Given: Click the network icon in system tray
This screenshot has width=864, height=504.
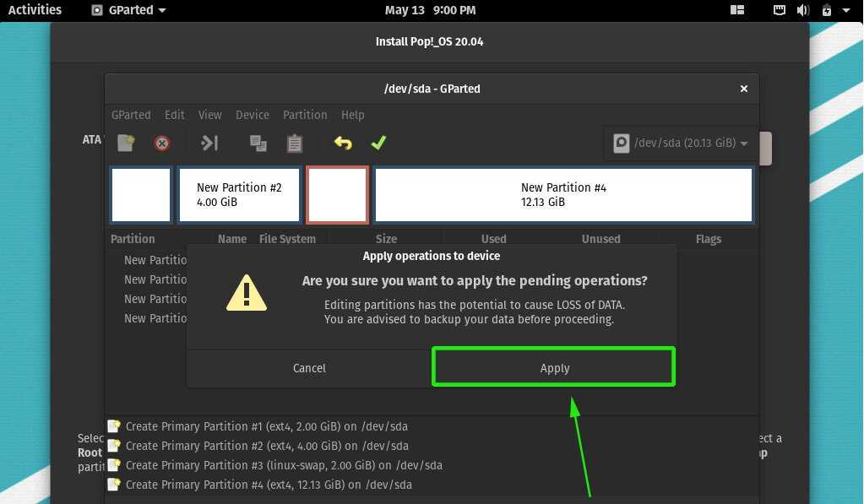Looking at the screenshot, I should click(780, 10).
